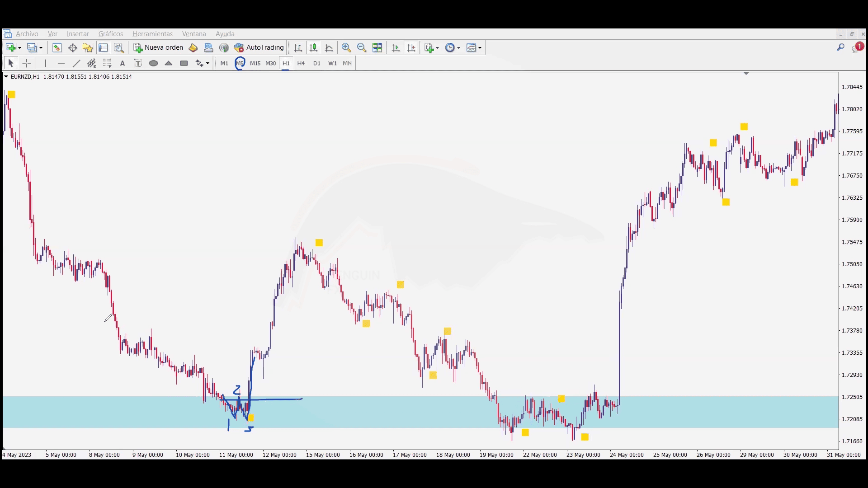This screenshot has width=868, height=488.
Task: Switch chart to candlestick mode
Action: [313, 47]
